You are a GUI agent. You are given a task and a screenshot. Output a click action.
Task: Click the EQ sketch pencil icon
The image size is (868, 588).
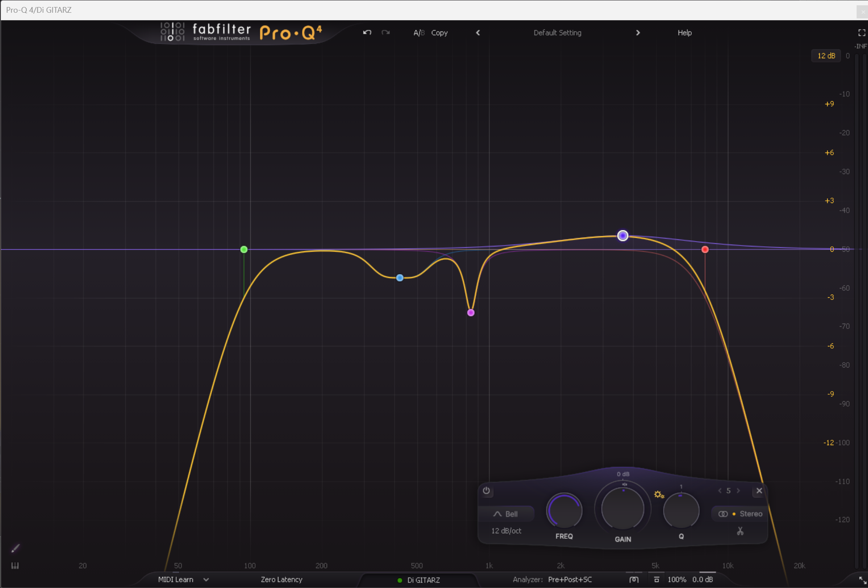coord(15,549)
